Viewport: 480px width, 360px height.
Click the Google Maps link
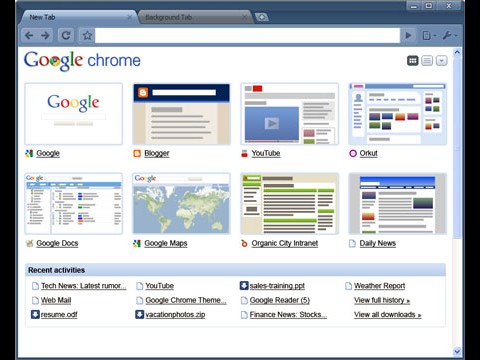(166, 243)
